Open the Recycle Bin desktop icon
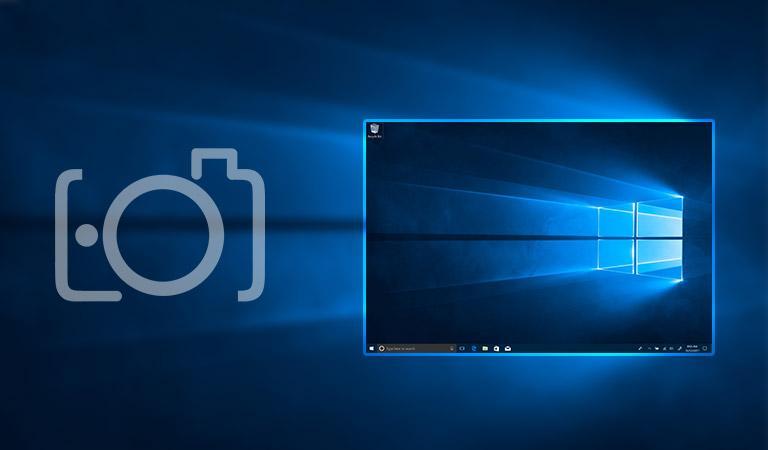This screenshot has height=450, width=768. point(374,130)
